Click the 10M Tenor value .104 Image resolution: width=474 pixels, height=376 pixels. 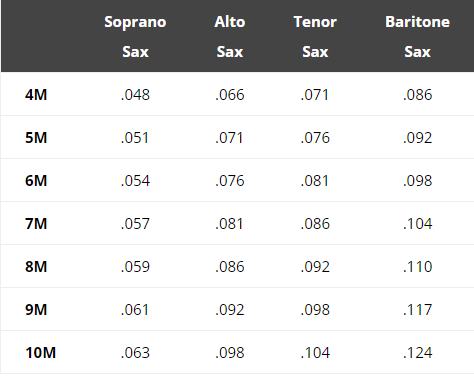(315, 353)
